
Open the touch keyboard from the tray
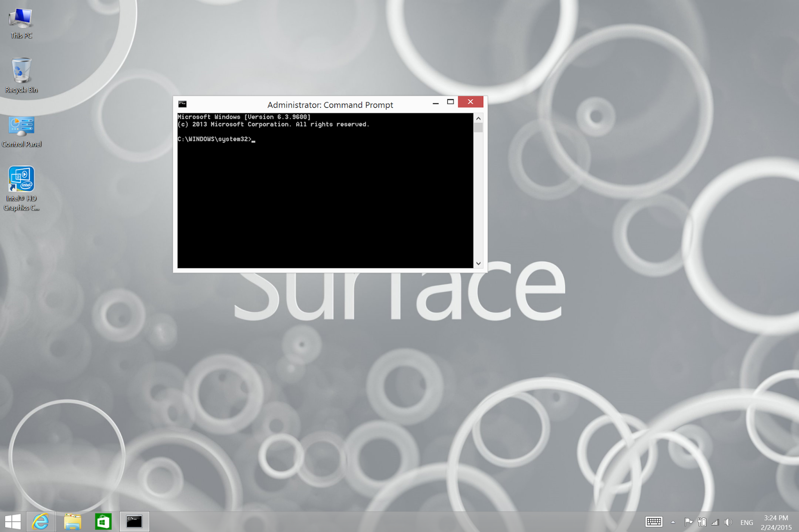click(x=654, y=522)
